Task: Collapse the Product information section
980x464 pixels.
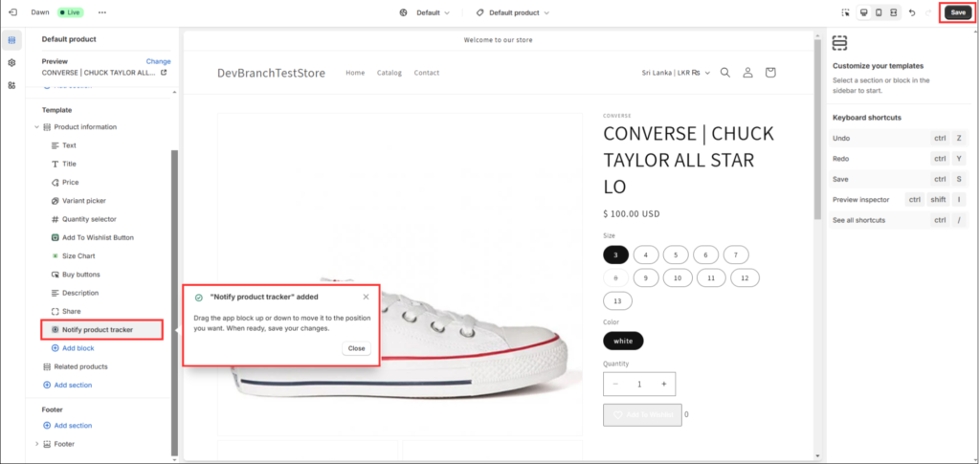Action: coord(37,127)
